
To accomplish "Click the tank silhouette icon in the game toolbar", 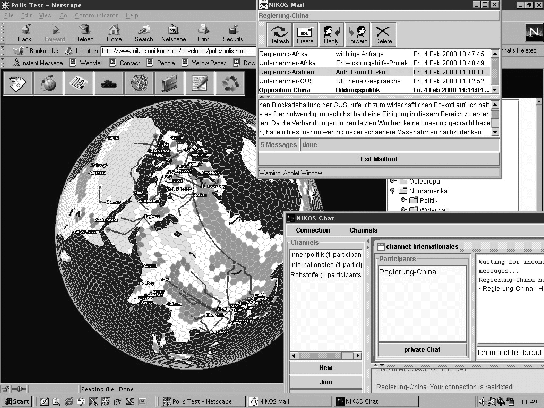I will coord(109,83).
